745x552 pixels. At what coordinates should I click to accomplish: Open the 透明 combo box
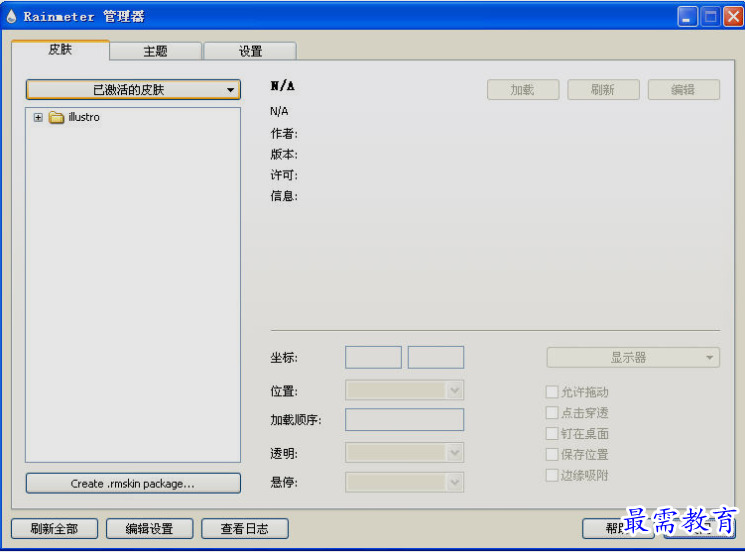click(404, 453)
